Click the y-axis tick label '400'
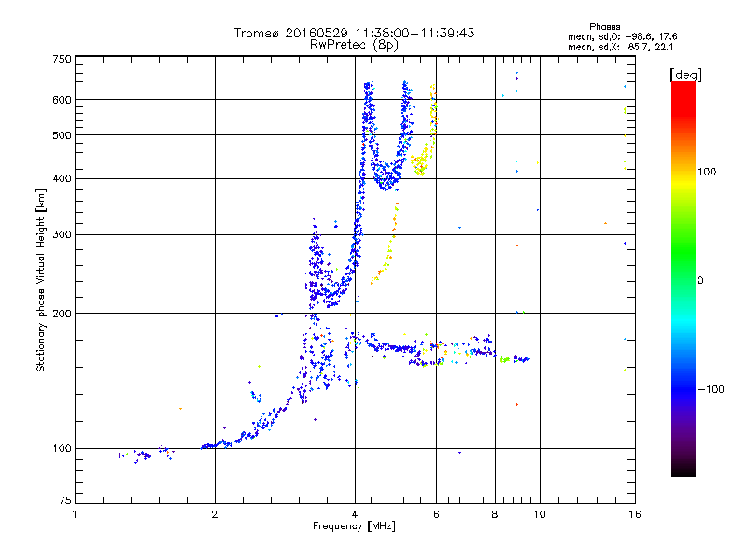This screenshot has width=747, height=560. tap(62, 179)
